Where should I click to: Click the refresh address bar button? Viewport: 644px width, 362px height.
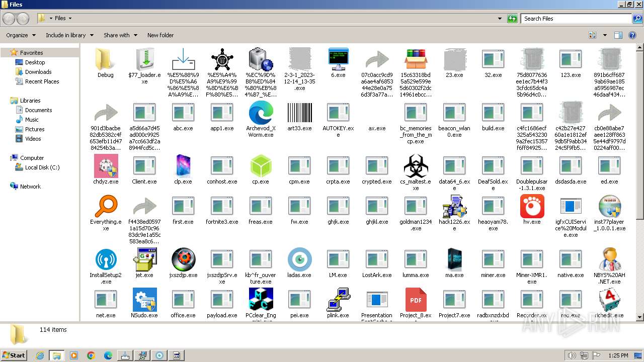point(512,19)
